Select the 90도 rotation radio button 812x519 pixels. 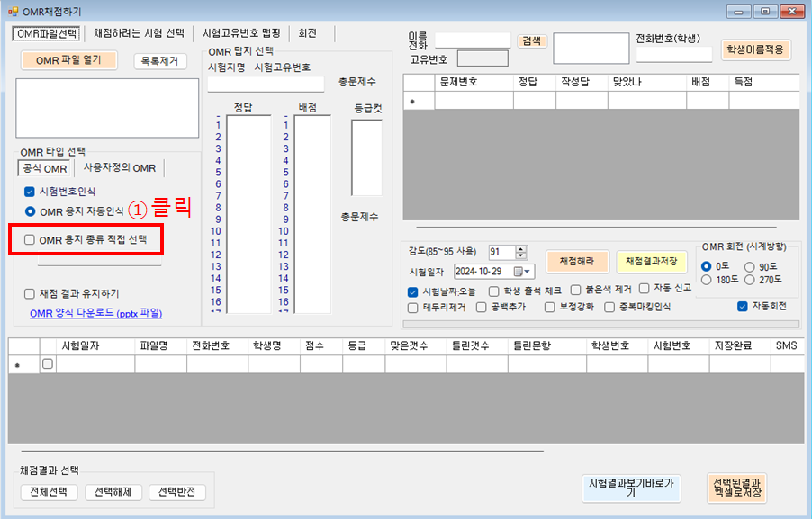click(750, 266)
